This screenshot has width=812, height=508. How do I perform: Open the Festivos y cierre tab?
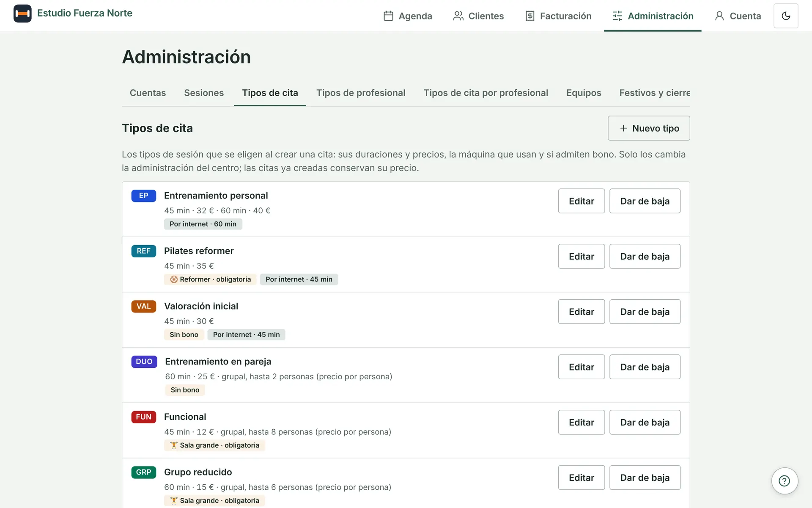655,93
